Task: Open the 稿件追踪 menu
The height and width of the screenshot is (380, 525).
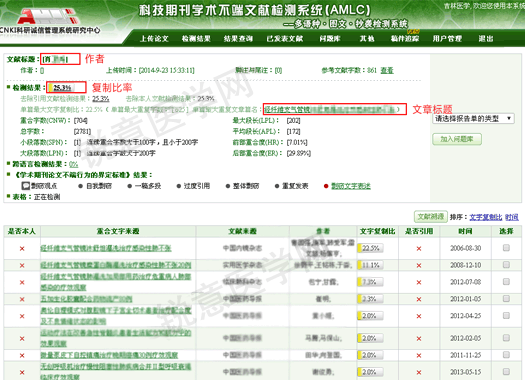Action: (x=405, y=39)
